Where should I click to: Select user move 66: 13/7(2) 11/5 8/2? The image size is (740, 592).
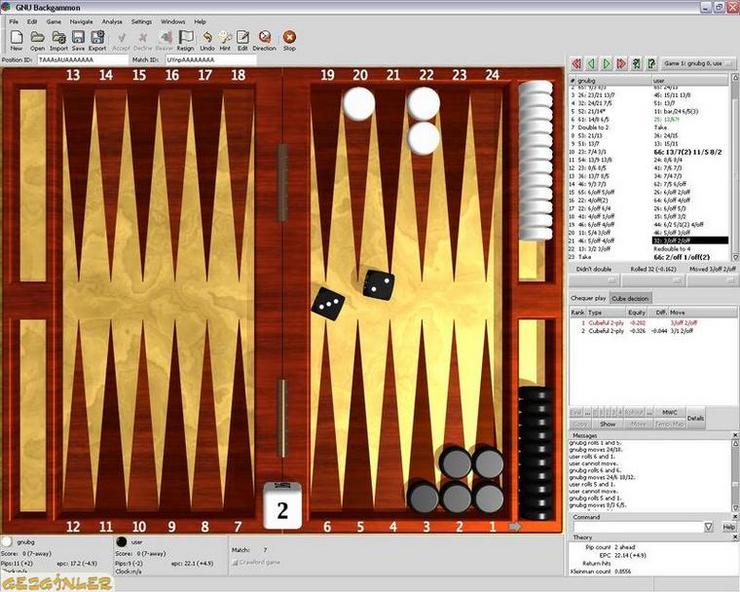(688, 152)
